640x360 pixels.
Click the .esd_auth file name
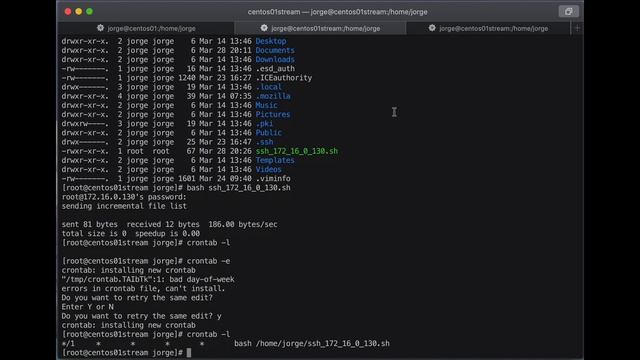click(x=275, y=69)
